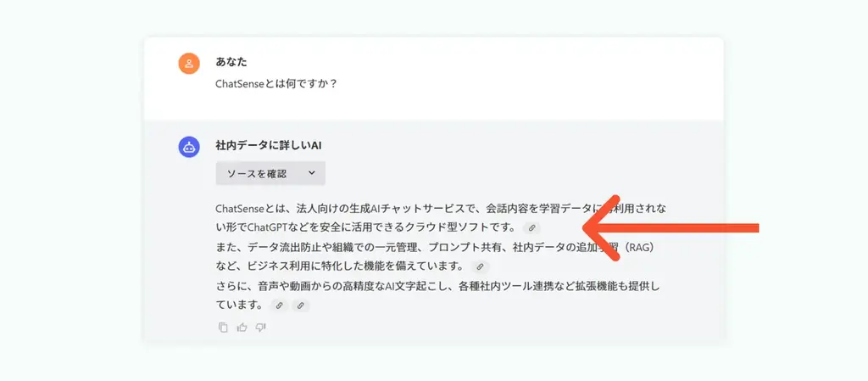This screenshot has width=868, height=381.
Task: Click the orange user avatar icon
Action: (189, 63)
